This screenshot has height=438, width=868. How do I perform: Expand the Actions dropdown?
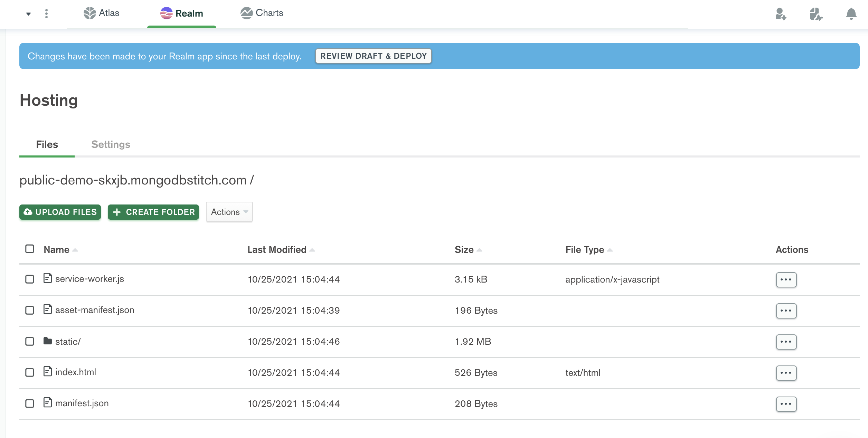(229, 212)
